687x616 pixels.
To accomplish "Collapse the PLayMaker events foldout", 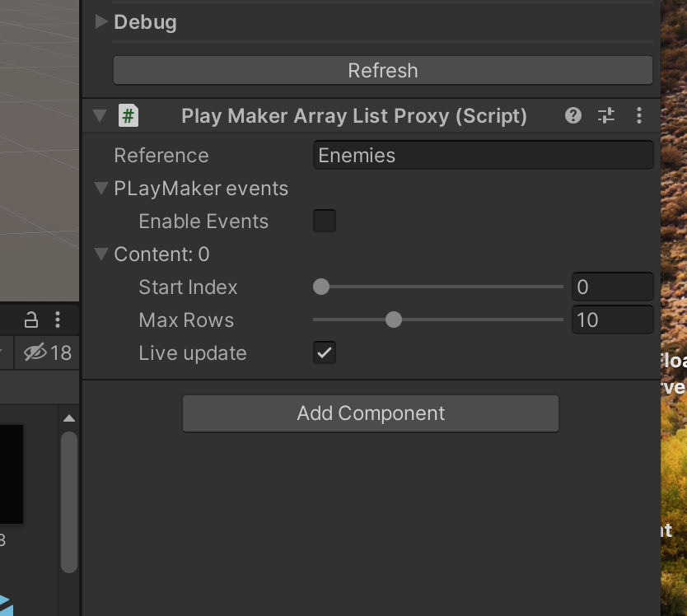I will coord(101,189).
